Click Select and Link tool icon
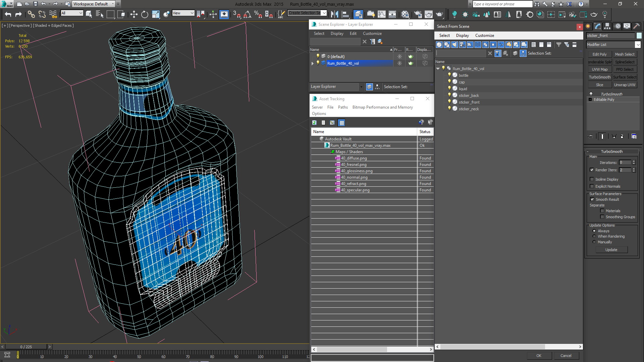 pyautogui.click(x=31, y=14)
